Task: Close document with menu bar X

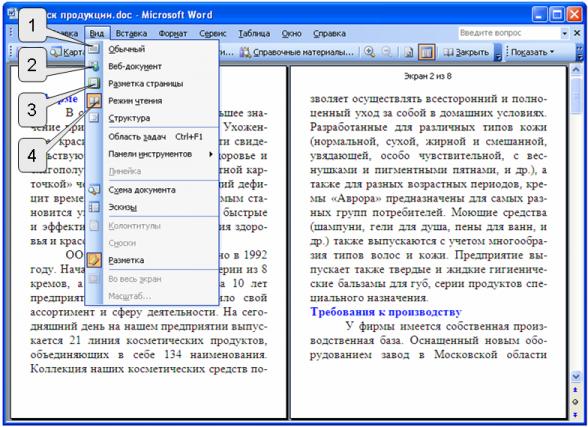Action: 578,33
